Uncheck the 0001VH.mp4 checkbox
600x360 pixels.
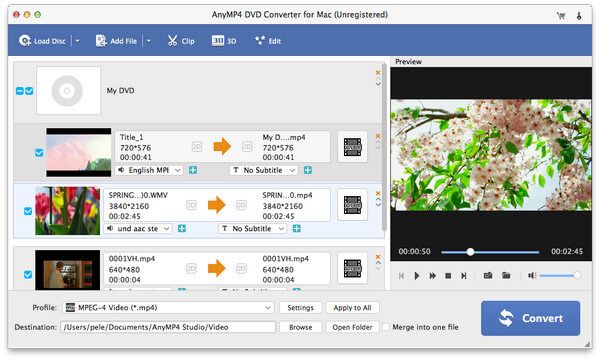click(x=28, y=275)
